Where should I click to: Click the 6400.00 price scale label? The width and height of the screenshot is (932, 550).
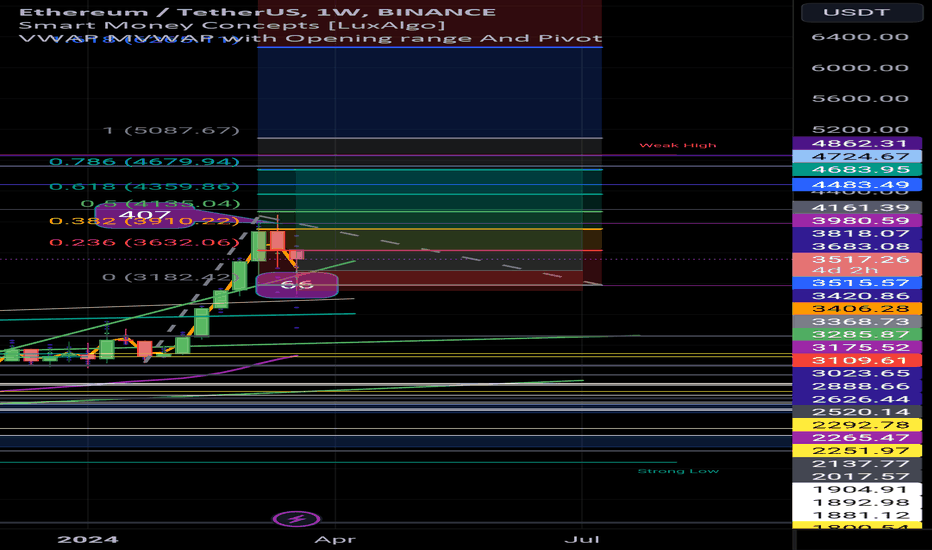coord(860,37)
